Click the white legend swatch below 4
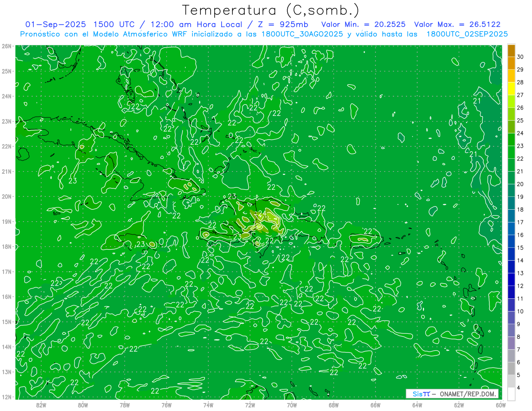Viewport: 532px width, 411px height. pos(511,393)
